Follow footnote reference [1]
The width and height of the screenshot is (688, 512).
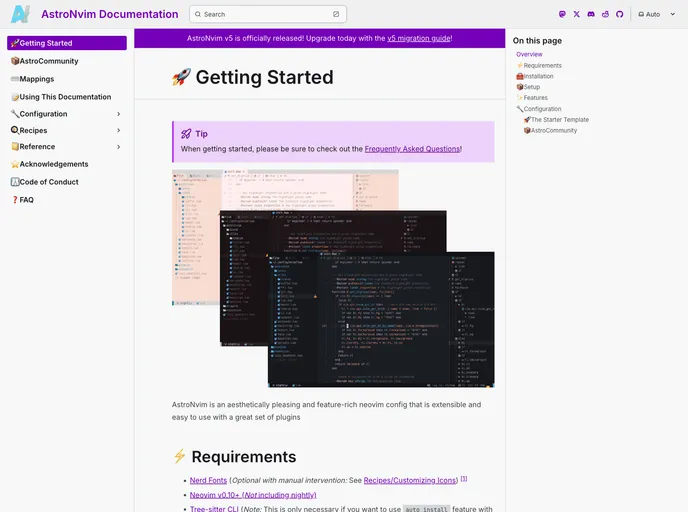pos(464,479)
